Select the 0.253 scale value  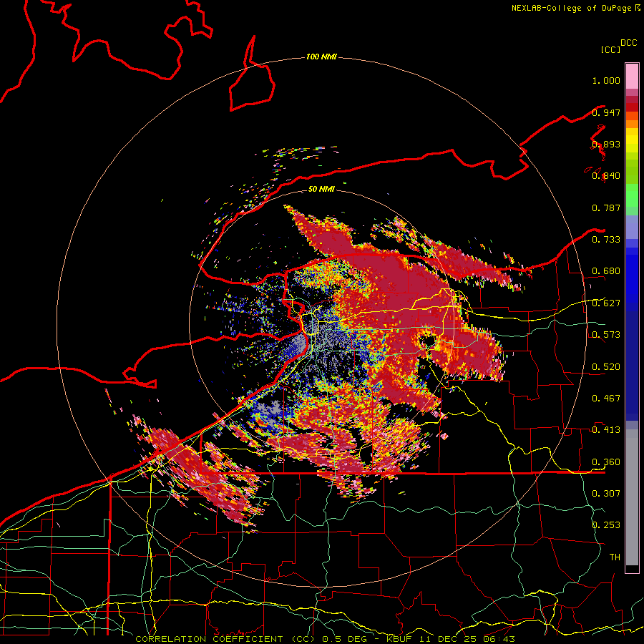click(x=606, y=525)
